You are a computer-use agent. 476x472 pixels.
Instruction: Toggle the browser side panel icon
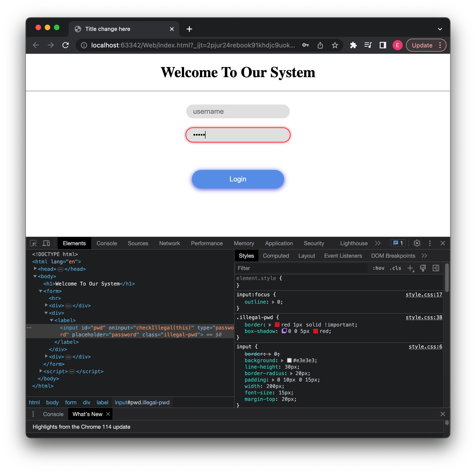[383, 45]
